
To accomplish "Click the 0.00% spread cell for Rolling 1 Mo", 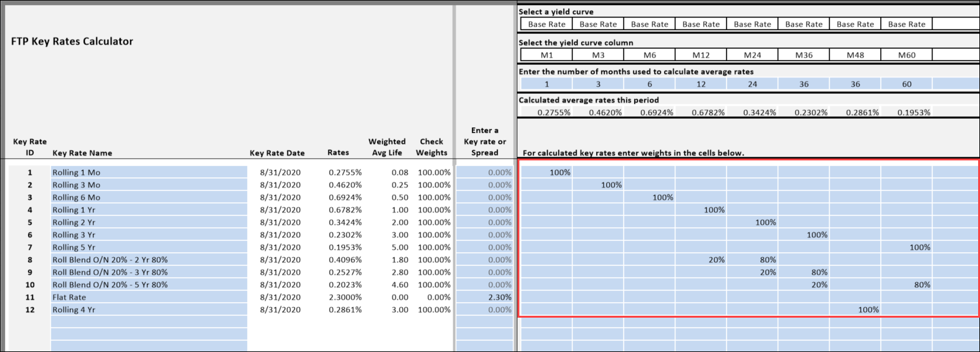I will (485, 172).
